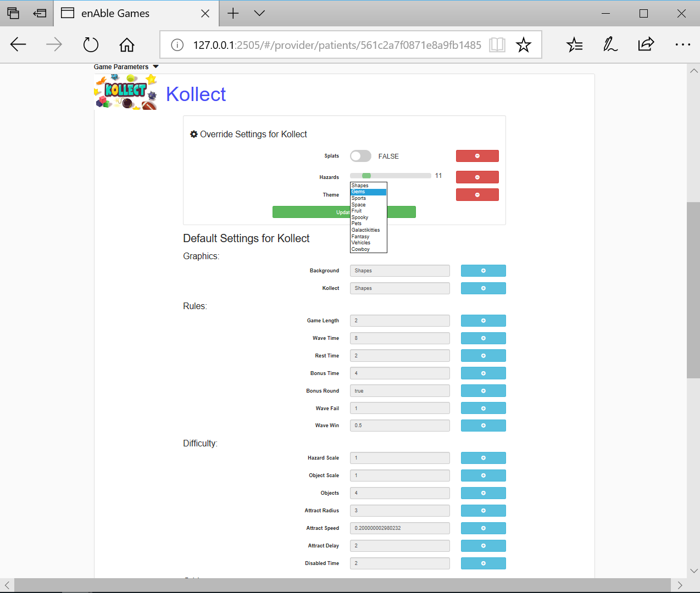700x593 pixels.
Task: Open browser settings and more menu
Action: coord(683,44)
